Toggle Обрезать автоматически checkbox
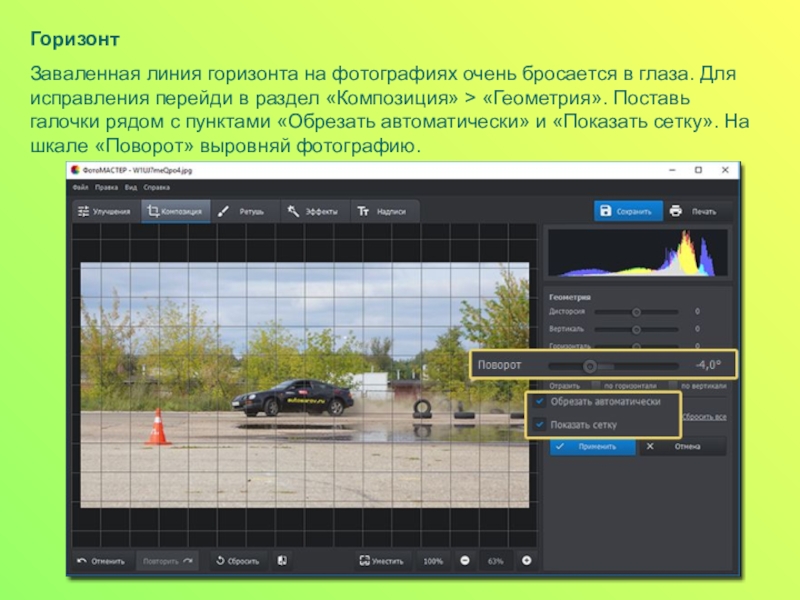This screenshot has width=800, height=600. (539, 402)
